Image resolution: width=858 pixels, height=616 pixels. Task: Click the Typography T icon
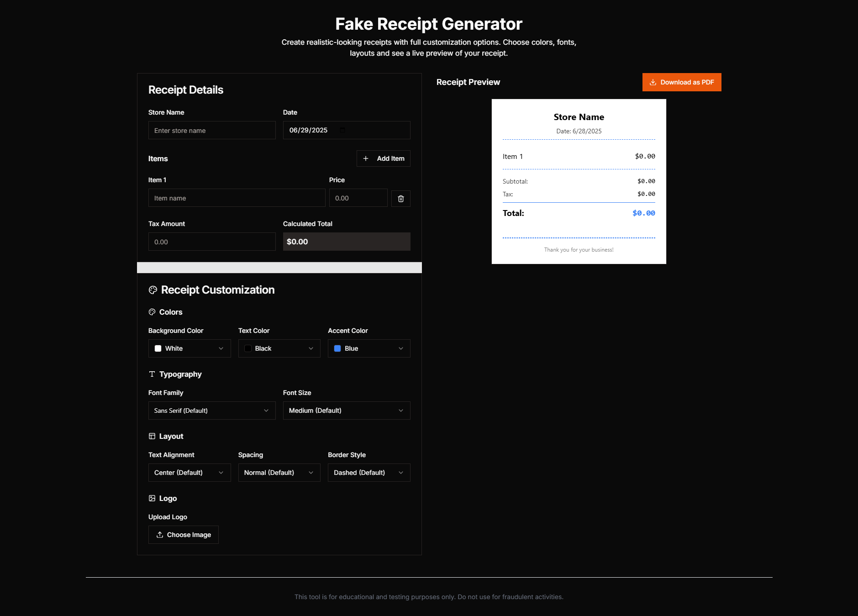152,374
